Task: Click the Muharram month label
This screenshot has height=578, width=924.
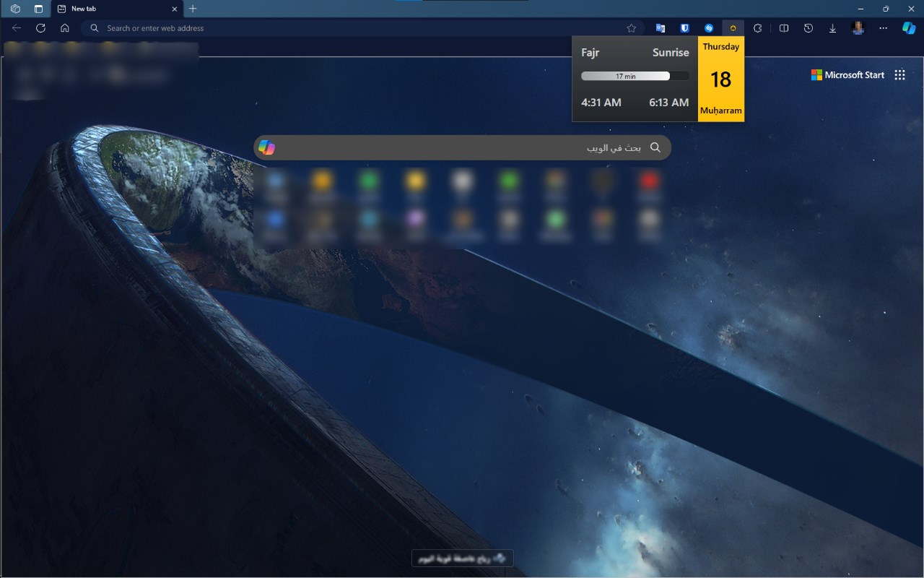Action: pyautogui.click(x=721, y=111)
